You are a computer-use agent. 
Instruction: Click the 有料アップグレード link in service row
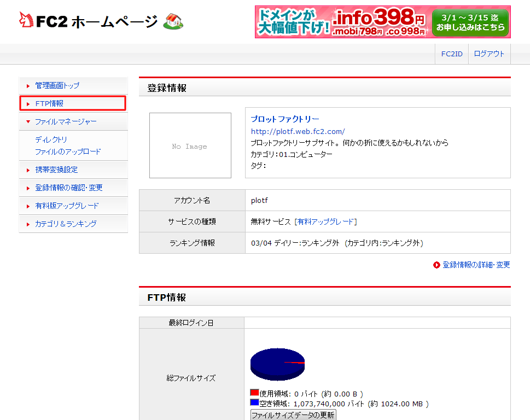coord(326,221)
